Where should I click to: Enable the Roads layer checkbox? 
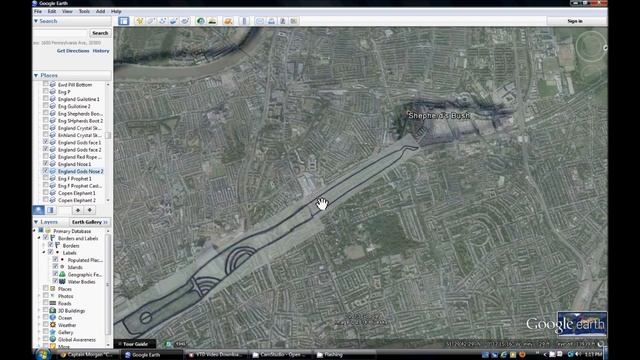coord(46,303)
